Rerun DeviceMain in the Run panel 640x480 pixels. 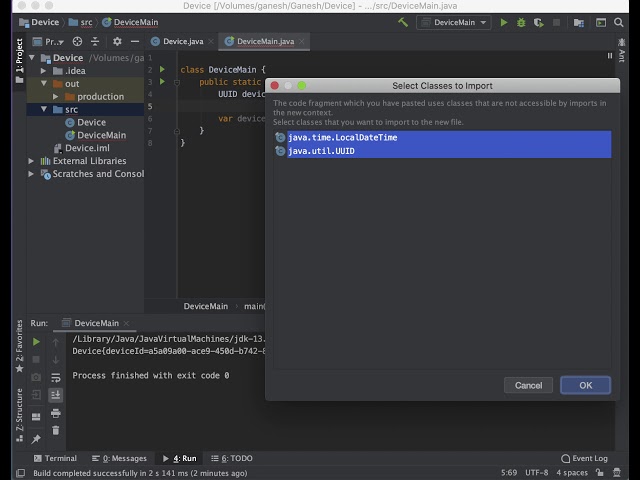tap(36, 341)
